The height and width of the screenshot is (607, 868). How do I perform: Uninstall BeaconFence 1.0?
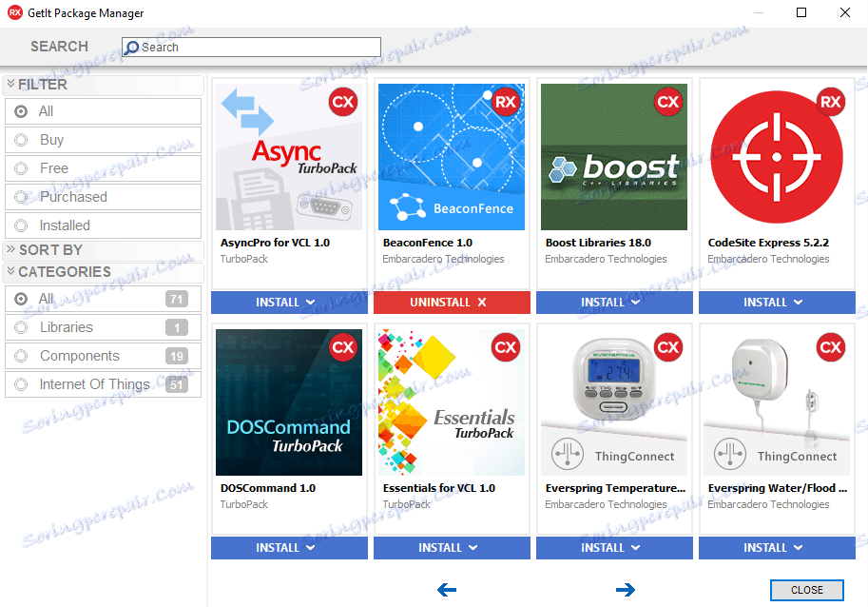tap(452, 303)
